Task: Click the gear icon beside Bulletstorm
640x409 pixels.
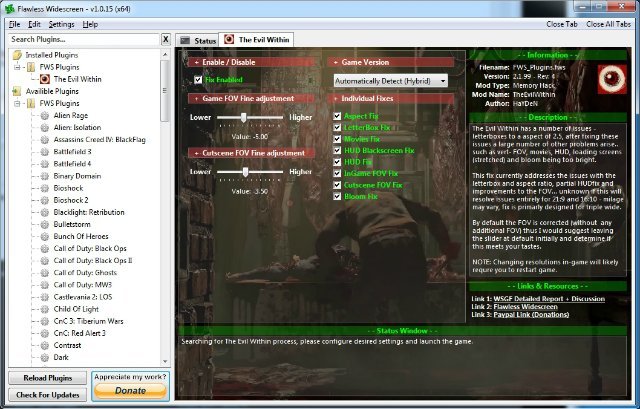Action: pos(45,225)
